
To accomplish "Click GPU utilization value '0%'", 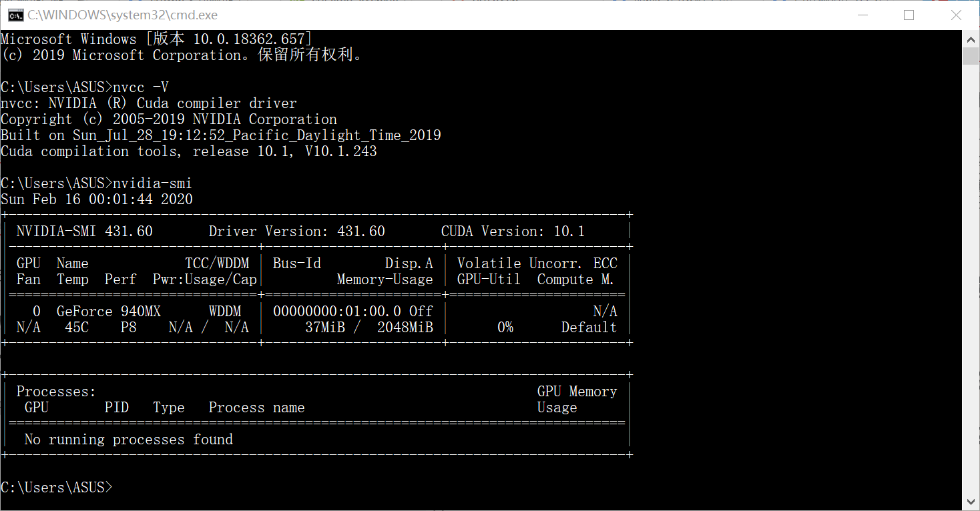I will pyautogui.click(x=505, y=328).
